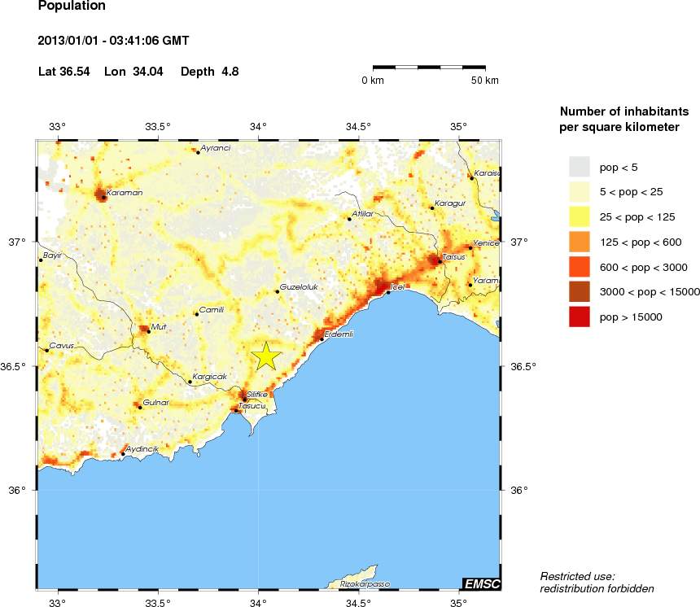Click the 'Gulnar' town label
The image size is (700, 607).
coord(155,402)
